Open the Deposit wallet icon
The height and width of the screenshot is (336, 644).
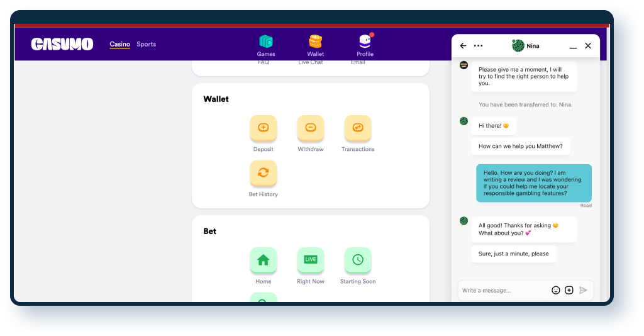point(263,128)
